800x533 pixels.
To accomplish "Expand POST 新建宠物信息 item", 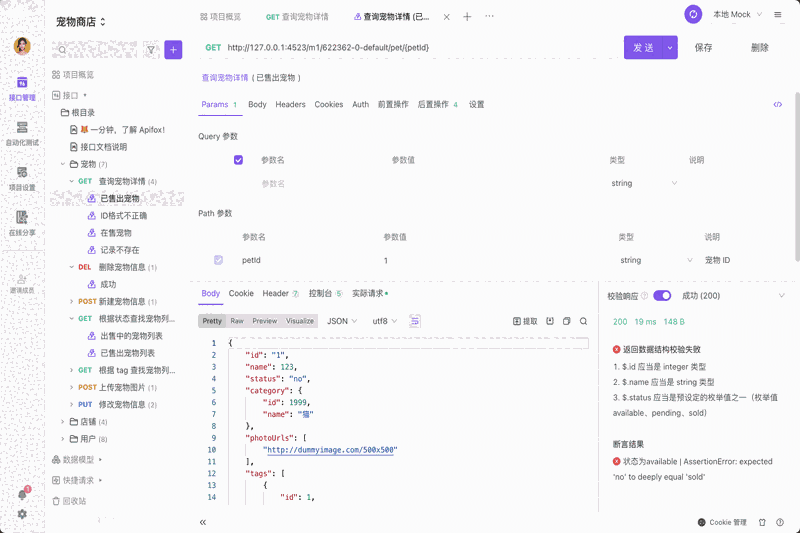I will (x=71, y=301).
